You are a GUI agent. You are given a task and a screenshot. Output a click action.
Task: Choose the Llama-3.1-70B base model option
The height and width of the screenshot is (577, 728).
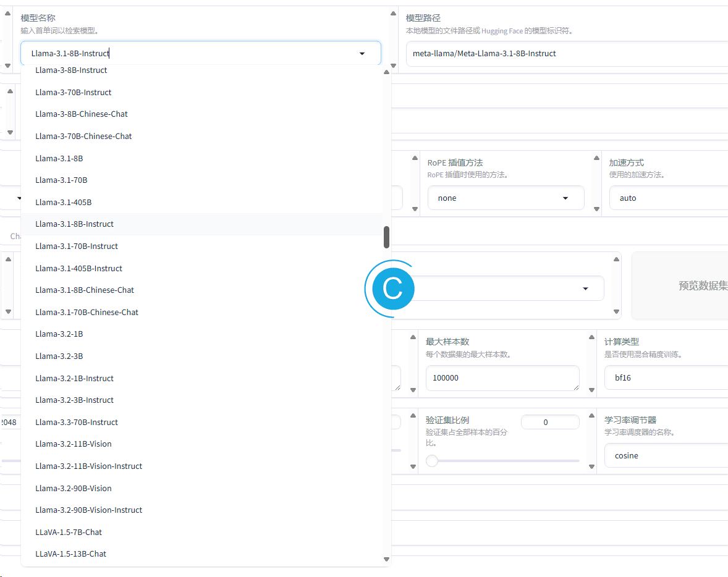point(201,180)
